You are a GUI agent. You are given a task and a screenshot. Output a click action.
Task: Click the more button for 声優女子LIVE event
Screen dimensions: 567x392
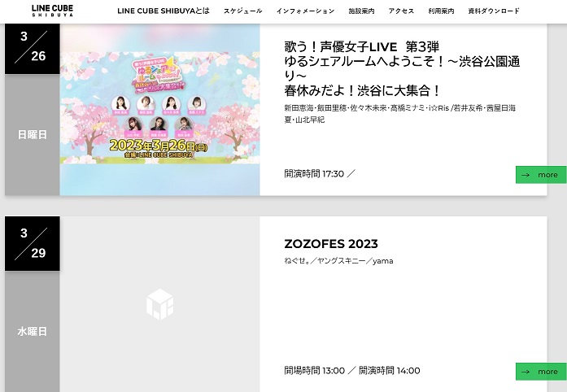pyautogui.click(x=541, y=175)
